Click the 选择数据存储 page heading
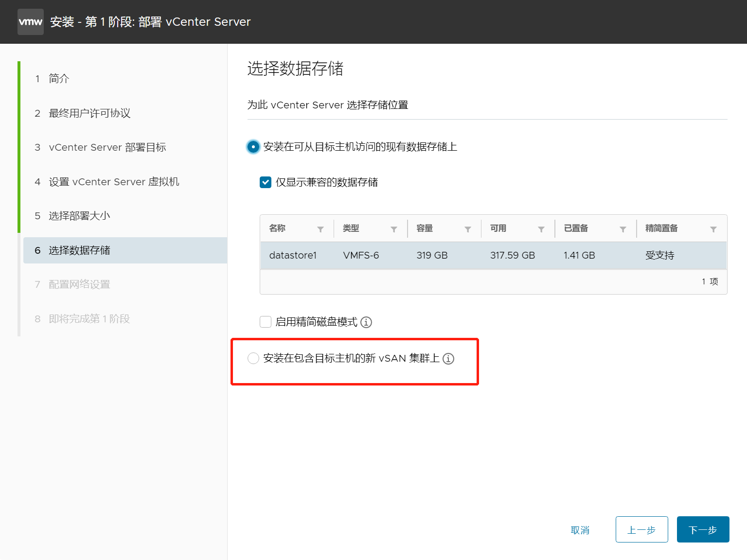The height and width of the screenshot is (560, 747). [x=295, y=69]
